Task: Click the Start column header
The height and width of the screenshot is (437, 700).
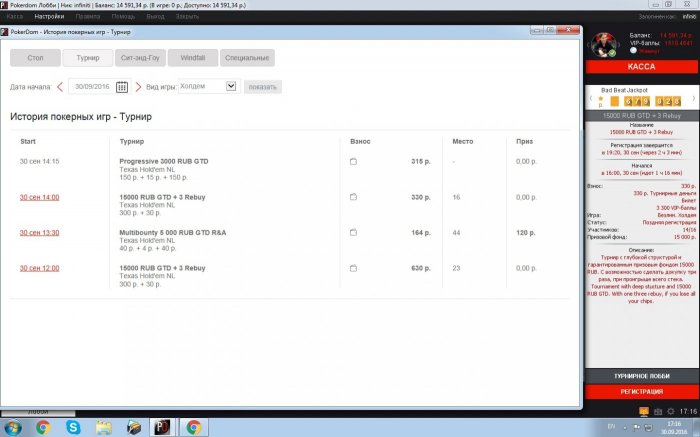Action: pos(28,142)
